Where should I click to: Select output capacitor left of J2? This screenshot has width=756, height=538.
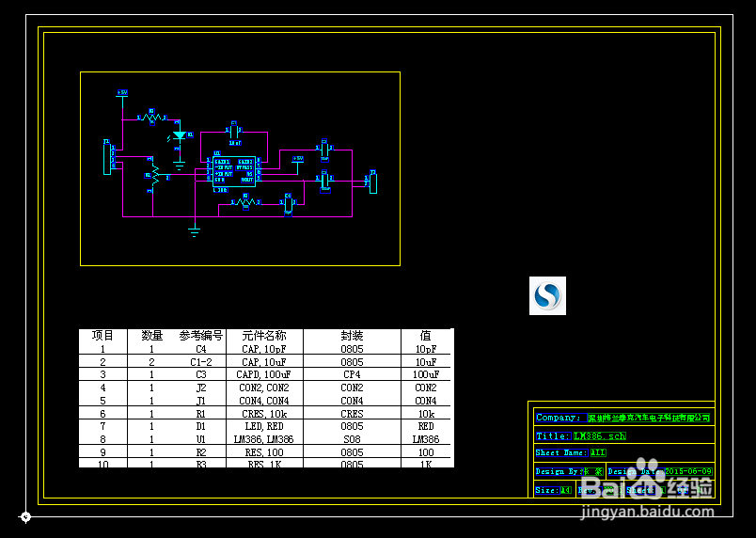(325, 181)
